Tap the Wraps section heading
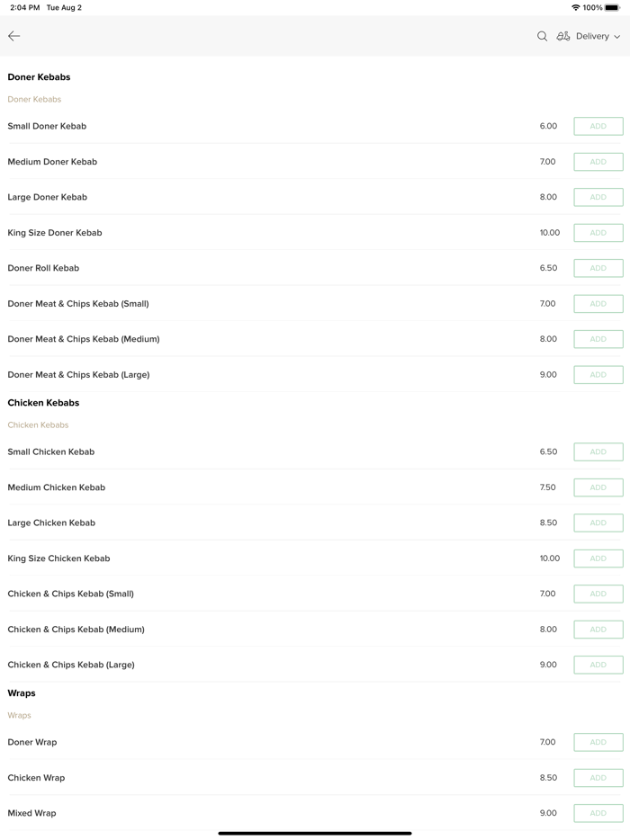This screenshot has width=630, height=840. pyautogui.click(x=22, y=693)
